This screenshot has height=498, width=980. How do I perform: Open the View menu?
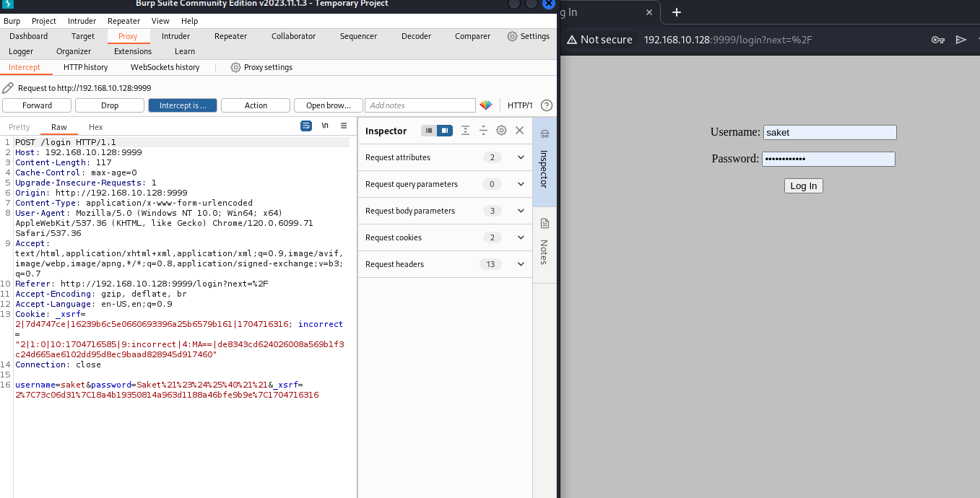pos(160,21)
